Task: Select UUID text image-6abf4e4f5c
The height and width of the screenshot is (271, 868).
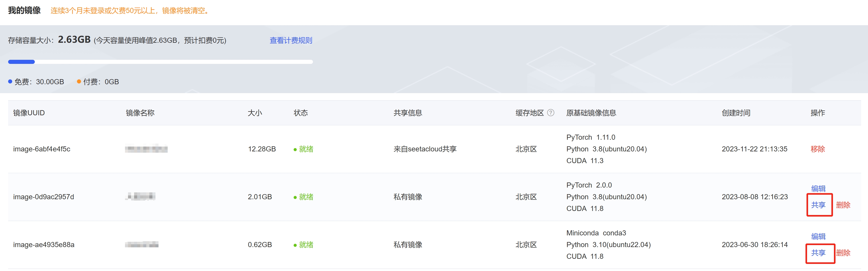Action: 42,149
